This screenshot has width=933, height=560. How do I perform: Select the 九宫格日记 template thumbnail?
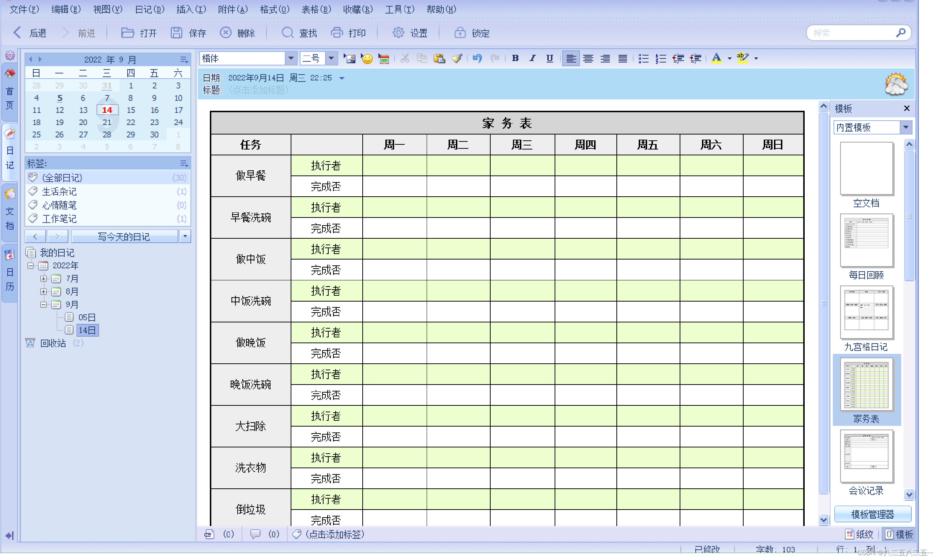click(x=866, y=313)
